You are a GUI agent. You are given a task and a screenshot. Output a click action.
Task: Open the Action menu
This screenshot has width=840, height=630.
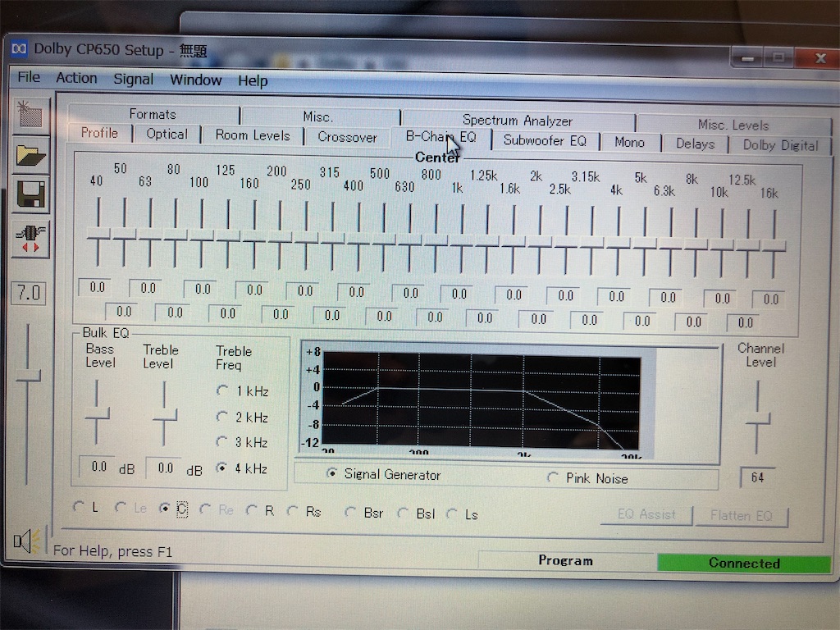(x=76, y=78)
